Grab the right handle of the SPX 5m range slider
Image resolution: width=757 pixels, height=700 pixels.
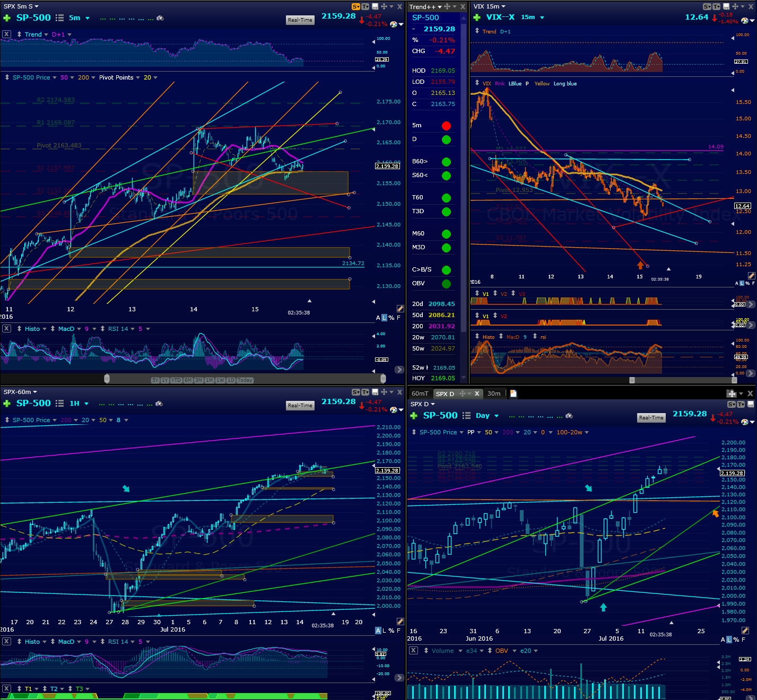point(383,379)
